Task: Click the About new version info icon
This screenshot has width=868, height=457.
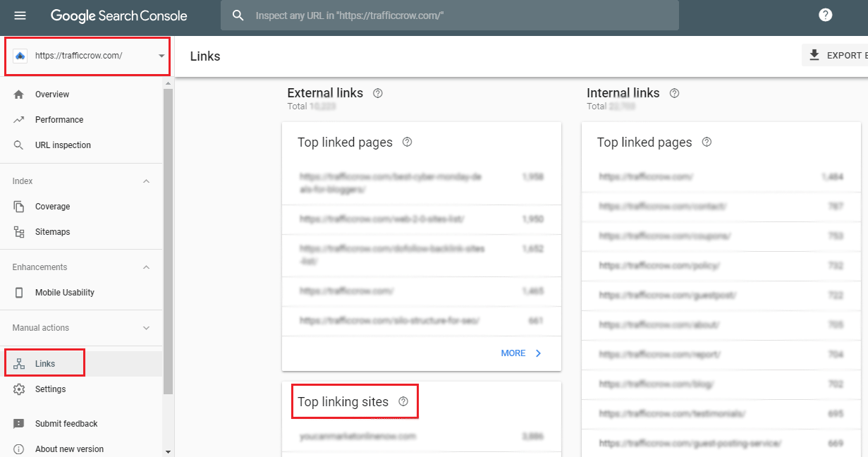Action: (19, 449)
